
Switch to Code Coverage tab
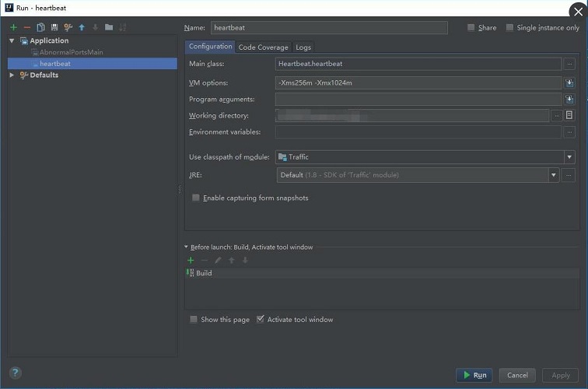coord(263,47)
